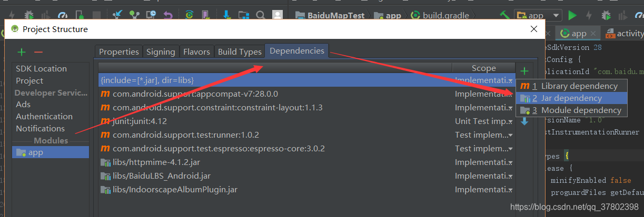644x217 pixels.
Task: Open the SDK Manager download arrow icon
Action: (226, 15)
